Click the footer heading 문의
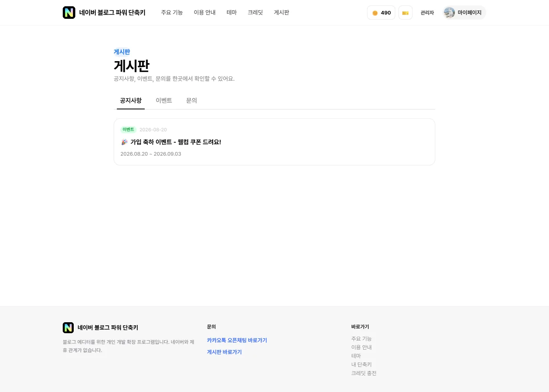 211,327
